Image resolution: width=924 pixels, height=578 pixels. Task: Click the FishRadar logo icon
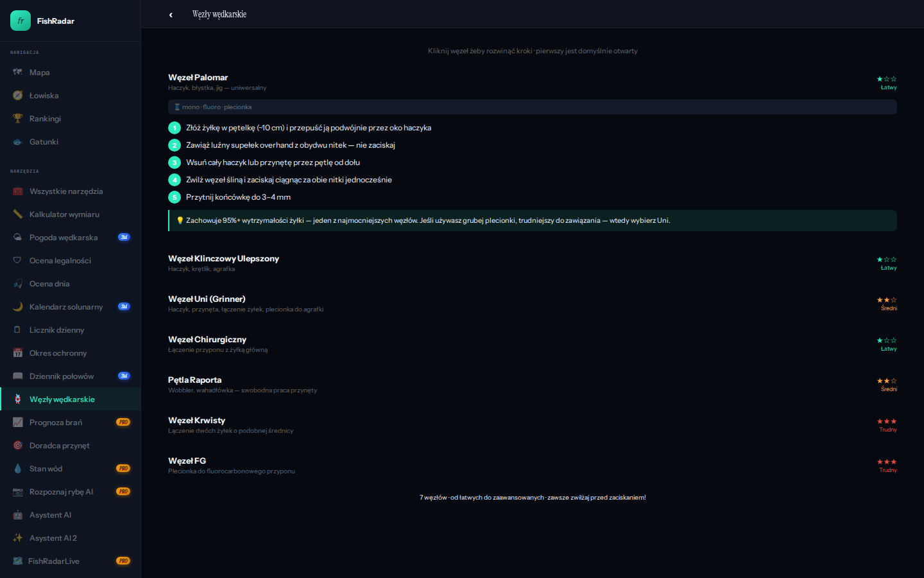click(x=21, y=21)
